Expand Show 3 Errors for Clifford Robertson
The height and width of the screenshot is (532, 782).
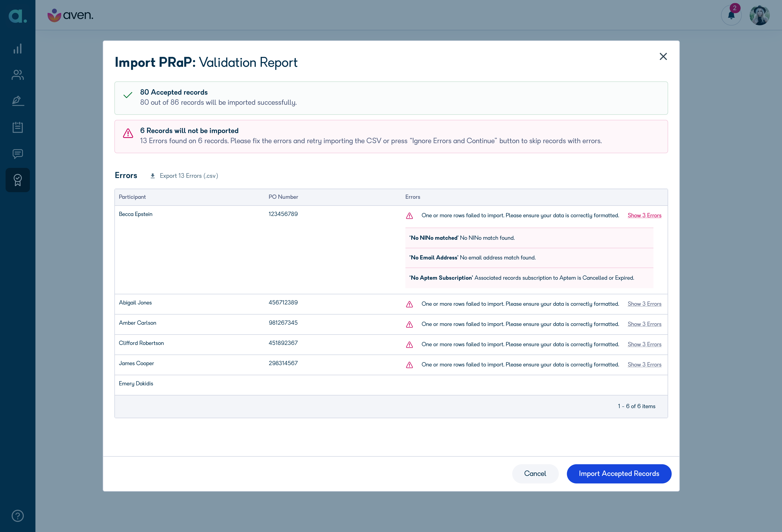tap(644, 344)
